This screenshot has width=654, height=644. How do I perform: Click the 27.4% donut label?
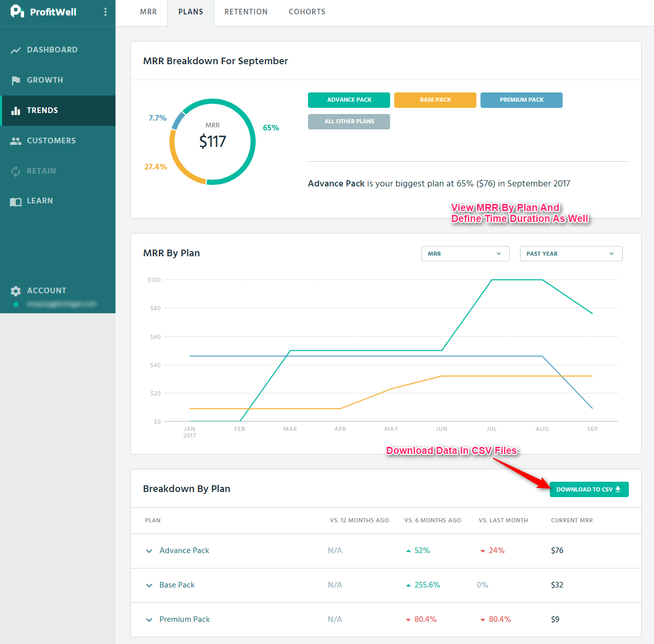pyautogui.click(x=156, y=167)
